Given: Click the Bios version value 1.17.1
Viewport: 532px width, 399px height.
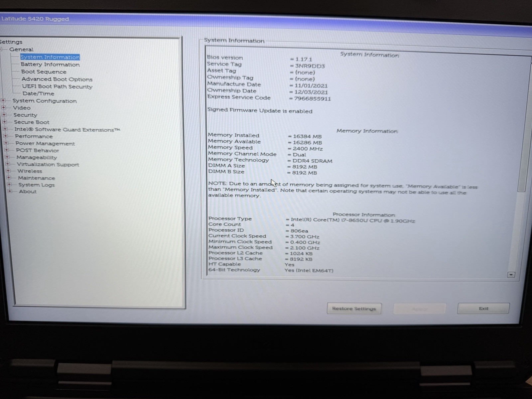Looking at the screenshot, I should click(304, 60).
